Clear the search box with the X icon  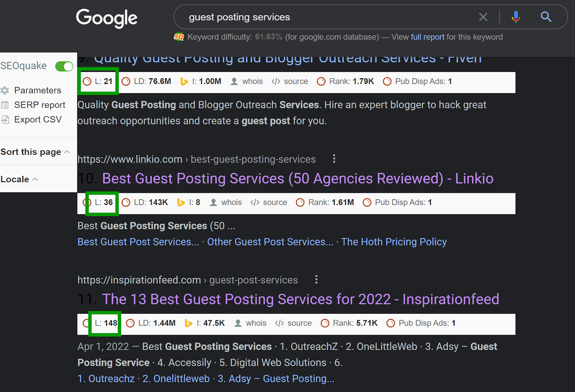pyautogui.click(x=483, y=17)
